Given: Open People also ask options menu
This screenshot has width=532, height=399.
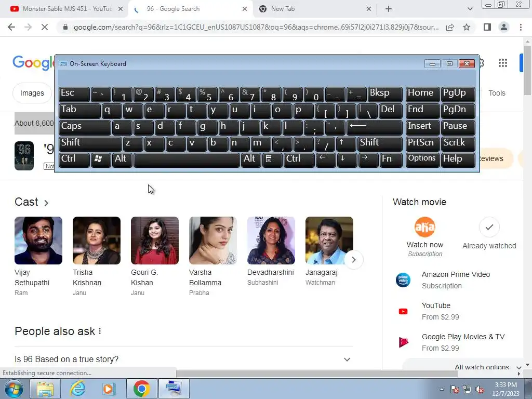Looking at the screenshot, I should point(100,331).
